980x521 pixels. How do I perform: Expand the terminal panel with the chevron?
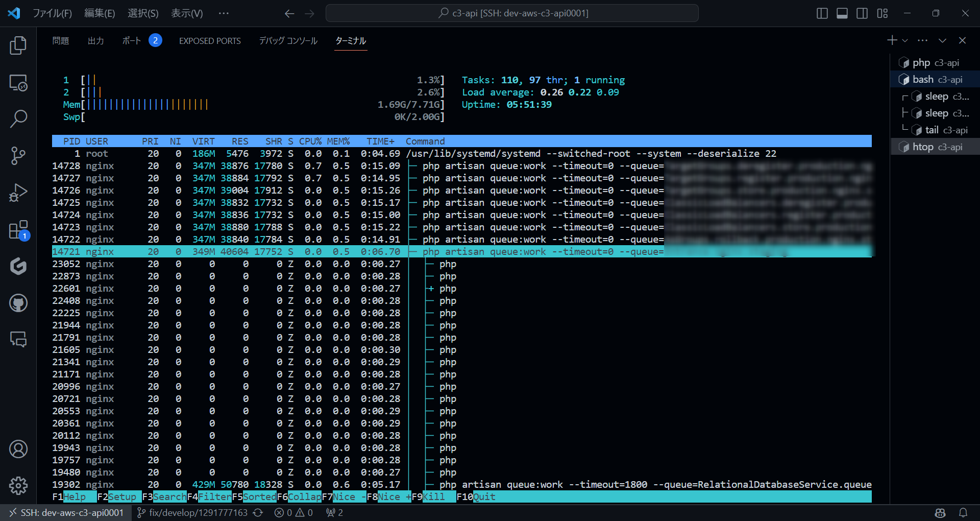coord(942,40)
